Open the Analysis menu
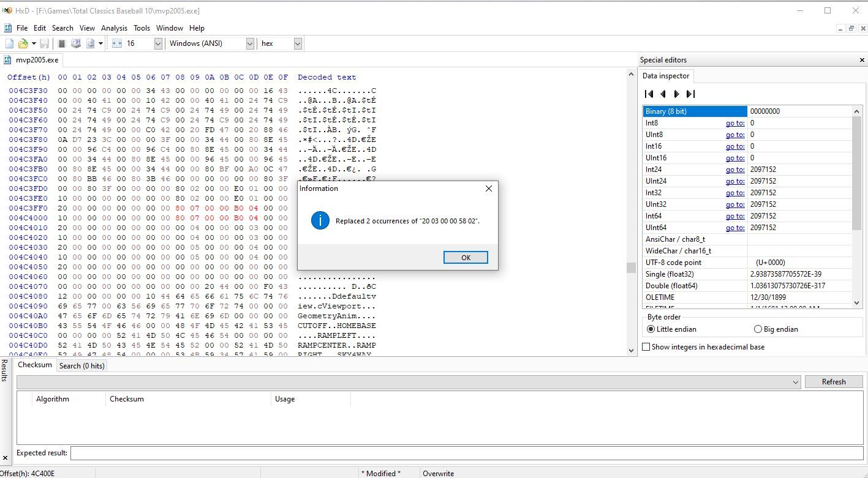868x478 pixels. tap(114, 28)
